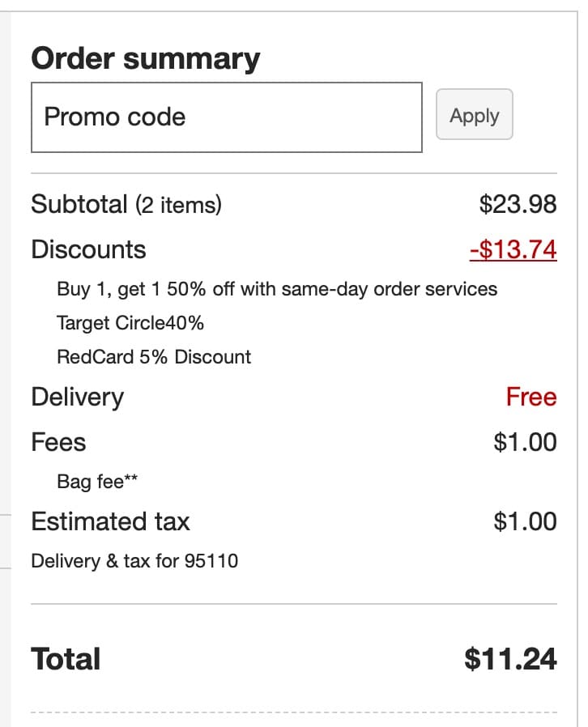Click the red Free delivery text
The width and height of the screenshot is (588, 727).
point(530,397)
